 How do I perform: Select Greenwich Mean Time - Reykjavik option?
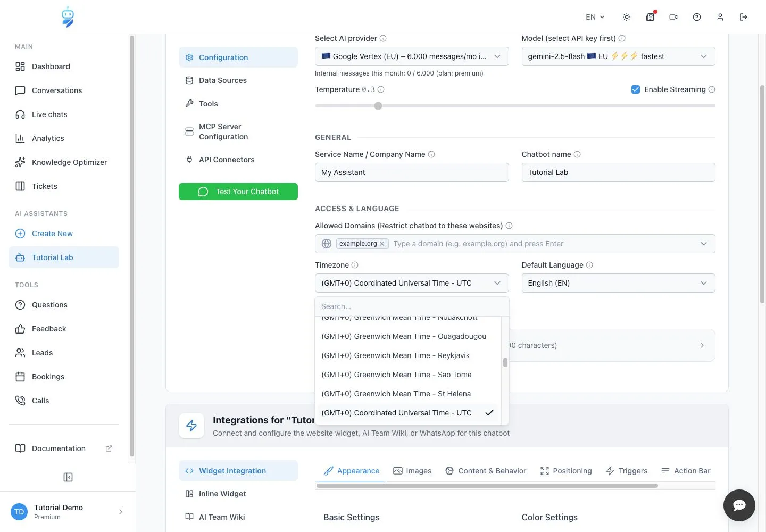pos(408,355)
